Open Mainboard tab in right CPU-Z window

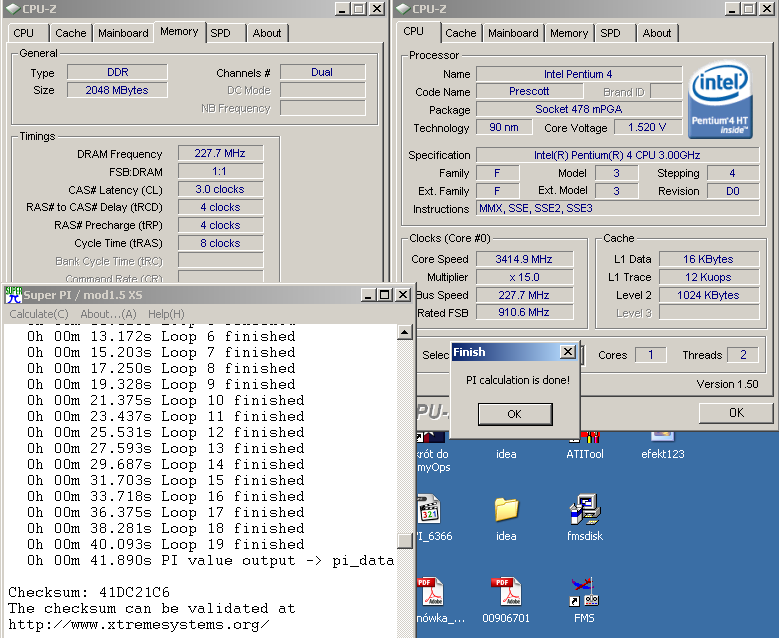(x=513, y=33)
